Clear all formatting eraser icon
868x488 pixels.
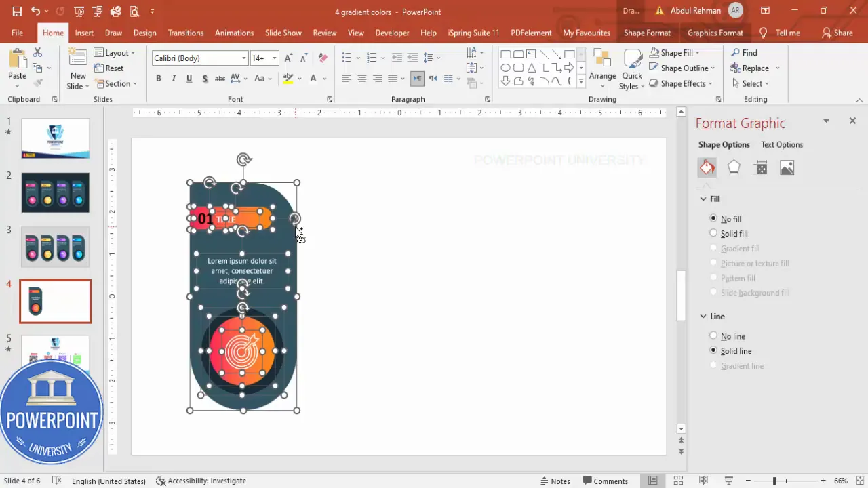coord(323,58)
